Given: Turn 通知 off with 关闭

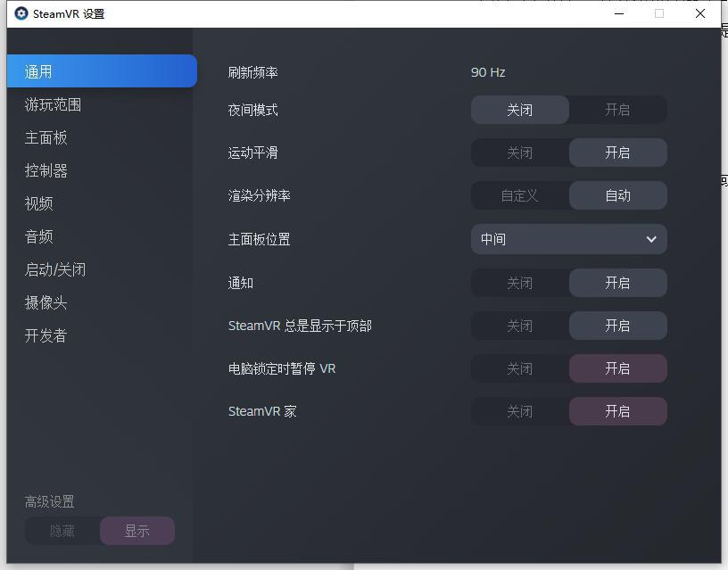Looking at the screenshot, I should [520, 283].
